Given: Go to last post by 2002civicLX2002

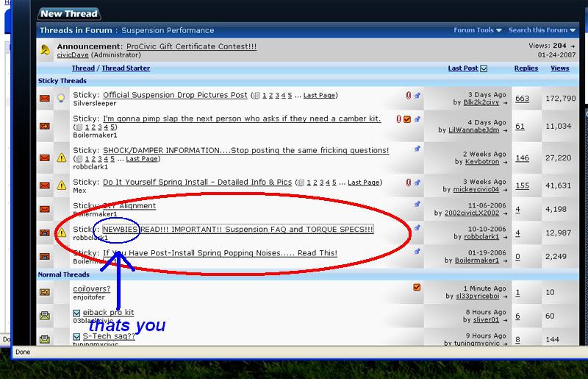Looking at the screenshot, I should pyautogui.click(x=505, y=213).
